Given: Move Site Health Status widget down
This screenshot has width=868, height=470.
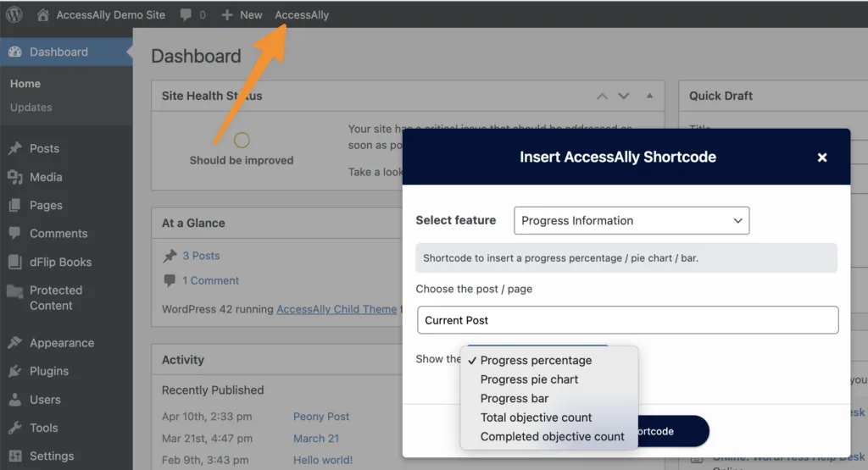Looking at the screenshot, I should click(624, 97).
